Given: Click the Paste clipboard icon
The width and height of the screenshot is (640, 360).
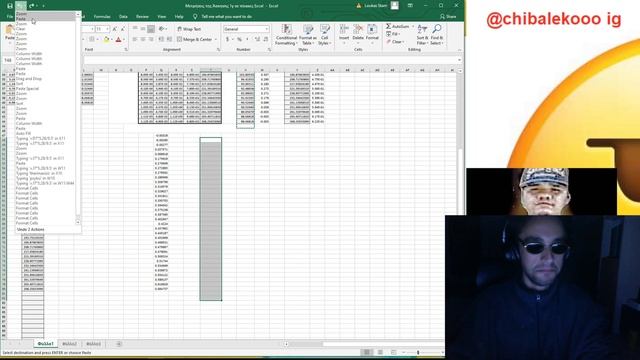Looking at the screenshot, I should (x=10, y=29).
